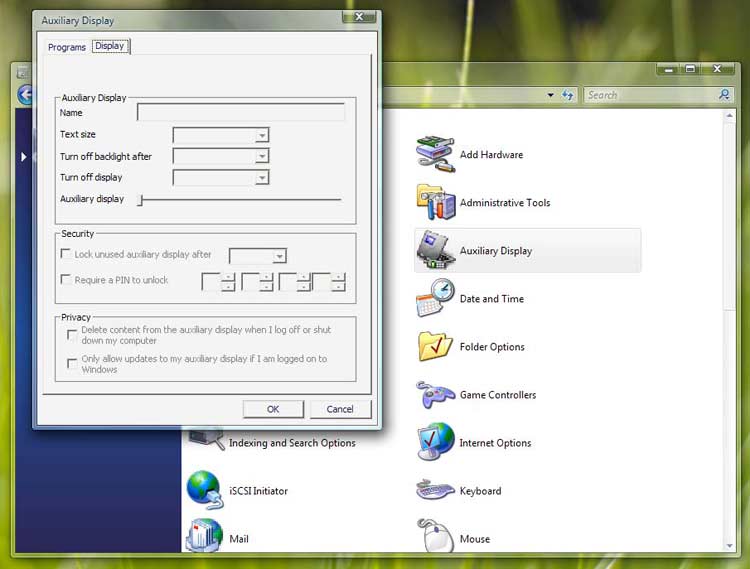Screen dimensions: 750x569
Task: Open the Keyboard icon
Action: [x=436, y=490]
